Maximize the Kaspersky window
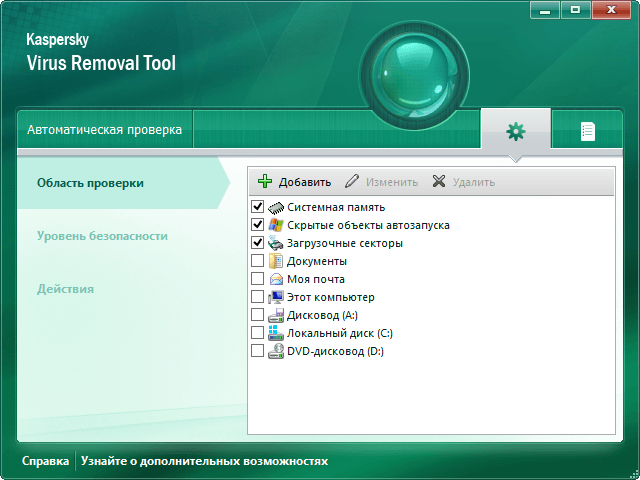 click(x=576, y=10)
